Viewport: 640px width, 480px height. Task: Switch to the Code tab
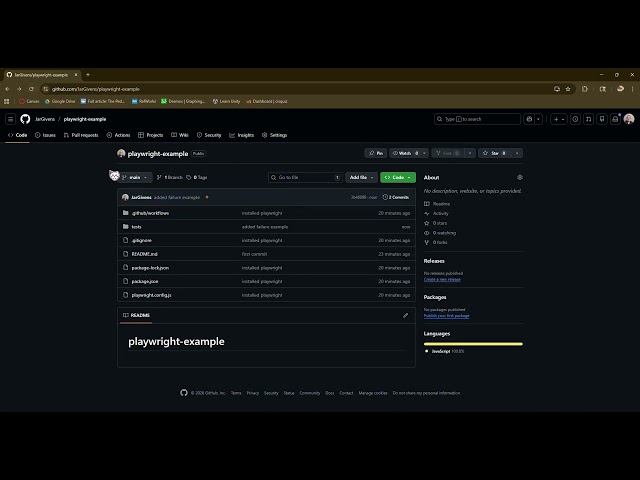(18, 135)
